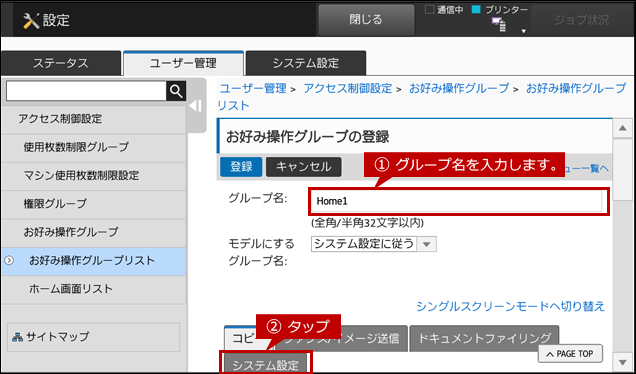Click the sitemap icon

(x=17, y=337)
